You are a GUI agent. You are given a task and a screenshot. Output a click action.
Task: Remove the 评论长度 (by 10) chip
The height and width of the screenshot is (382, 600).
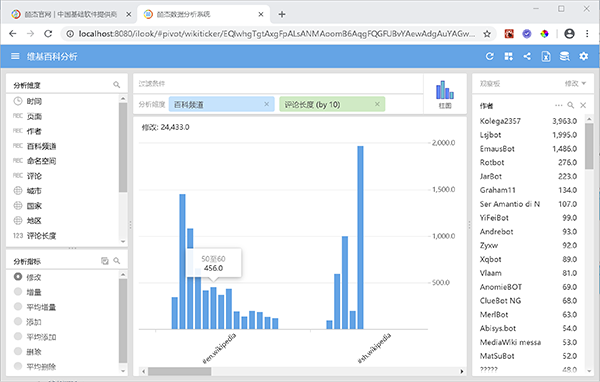pos(377,104)
